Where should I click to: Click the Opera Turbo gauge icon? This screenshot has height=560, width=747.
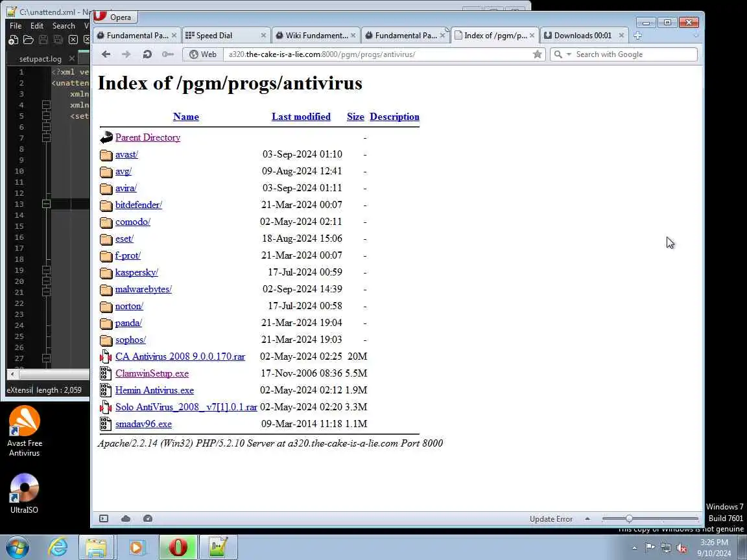click(x=148, y=519)
